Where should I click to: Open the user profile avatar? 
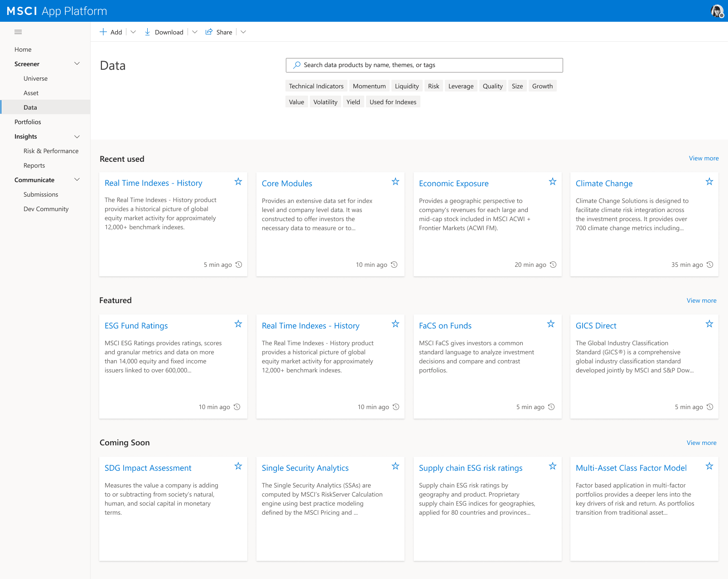[x=717, y=11]
